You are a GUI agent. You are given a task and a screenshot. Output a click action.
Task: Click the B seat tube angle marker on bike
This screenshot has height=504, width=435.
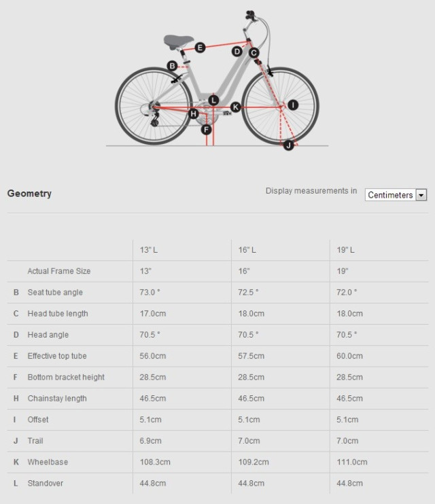[x=172, y=66]
